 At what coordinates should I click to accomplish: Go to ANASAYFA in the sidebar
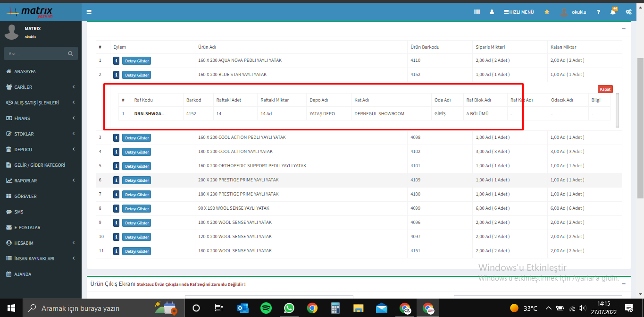(25, 72)
